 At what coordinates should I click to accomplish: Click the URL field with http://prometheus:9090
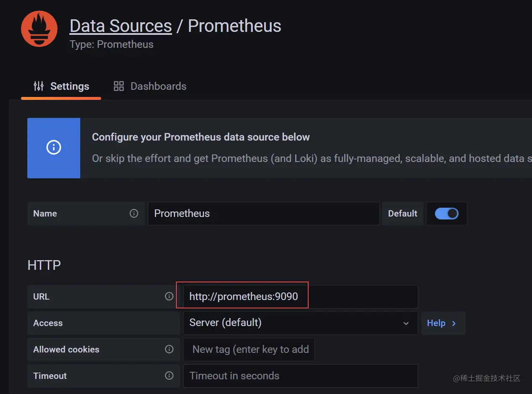tap(300, 297)
